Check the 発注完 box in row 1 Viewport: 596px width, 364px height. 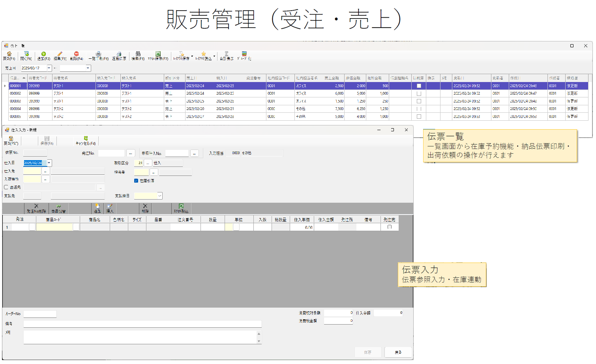[390, 227]
